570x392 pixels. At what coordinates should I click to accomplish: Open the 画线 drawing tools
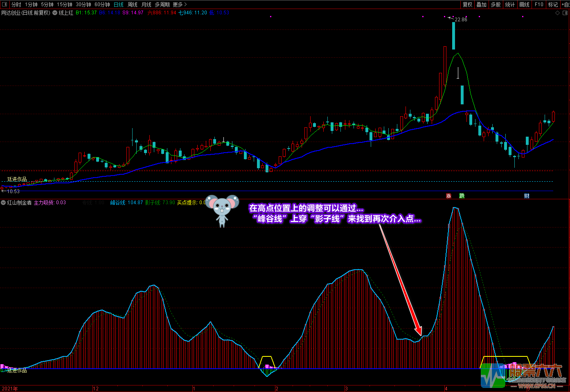525,5
